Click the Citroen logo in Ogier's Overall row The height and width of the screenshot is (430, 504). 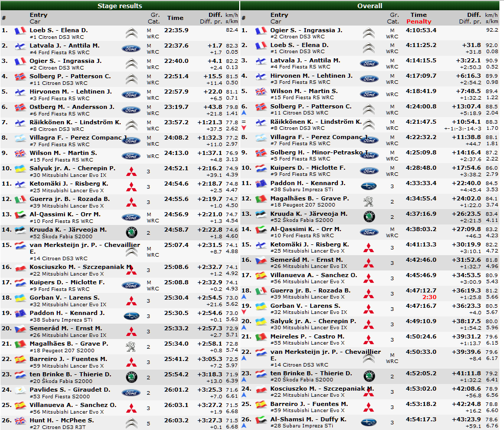369,33
